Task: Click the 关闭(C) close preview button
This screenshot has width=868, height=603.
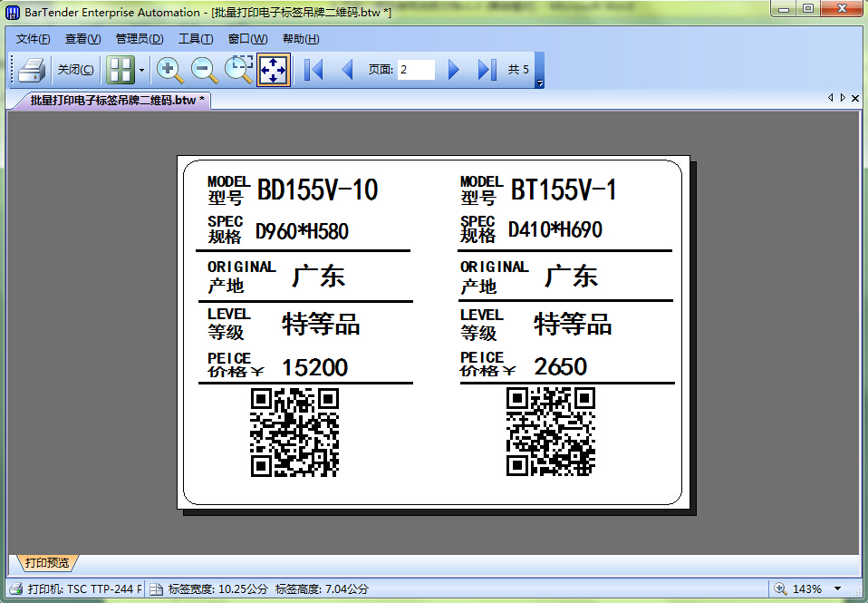Action: (76, 70)
